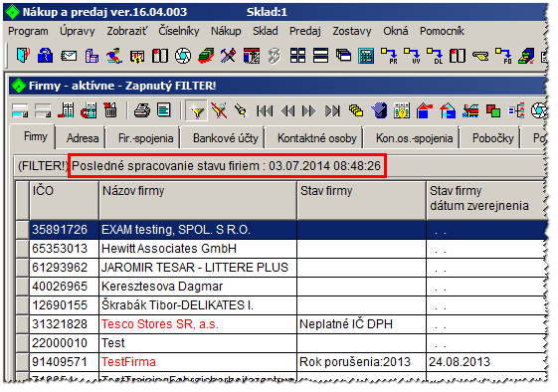Screen dimensions: 558x392
Task: Toggle the yellow funnel filter button
Action: [x=196, y=110]
